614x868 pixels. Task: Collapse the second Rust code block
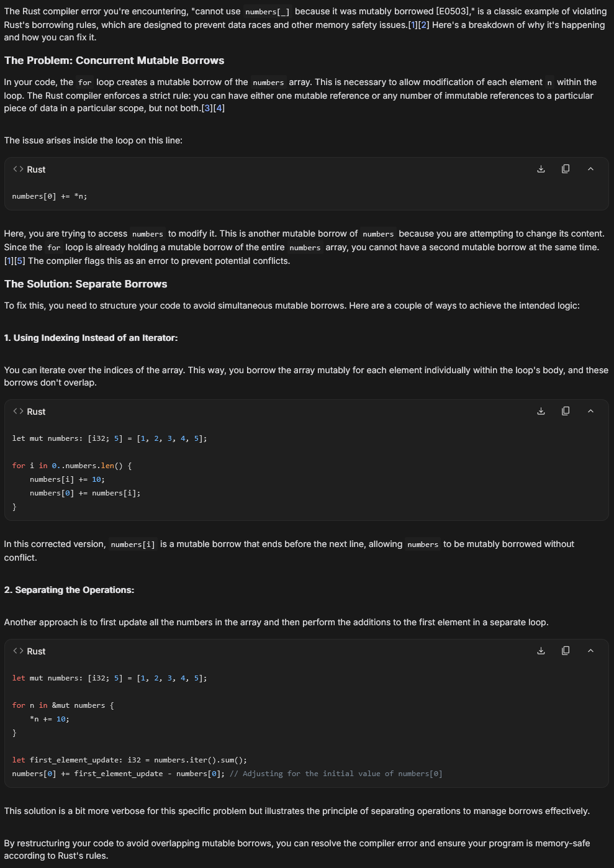point(590,411)
